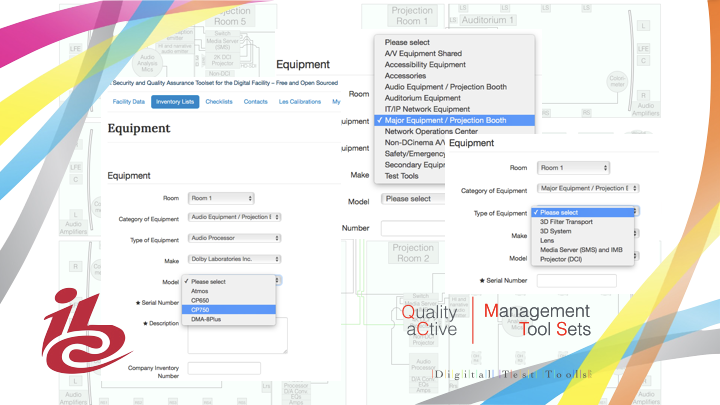Choose Lens equipment type
This screenshot has width=720, height=405.
click(x=583, y=241)
